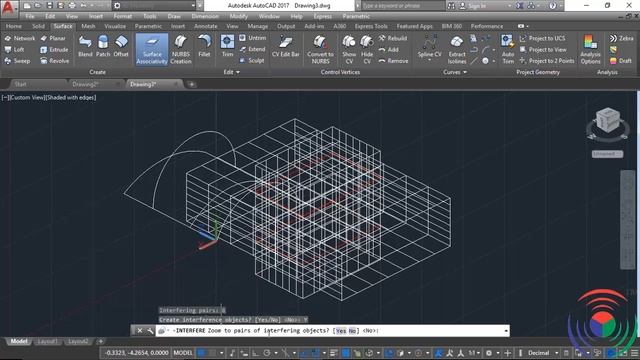Close the command line window
This screenshot has width=640, height=360.
(x=140, y=331)
